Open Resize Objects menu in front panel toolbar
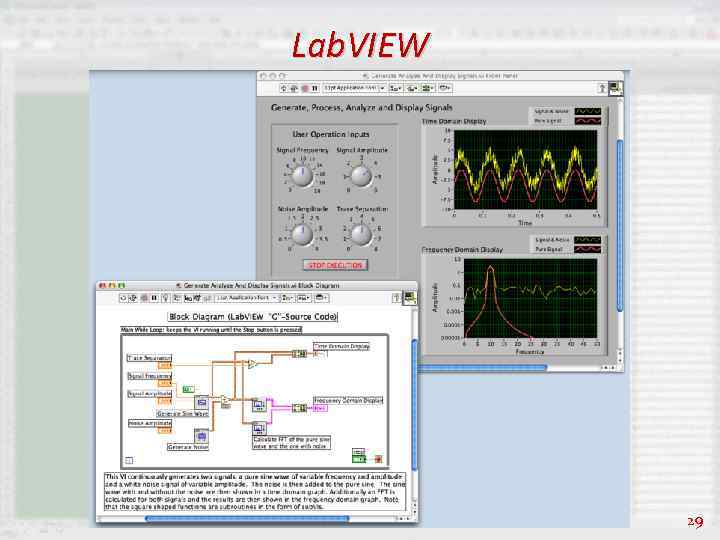This screenshot has width=720, height=540. coord(428,88)
